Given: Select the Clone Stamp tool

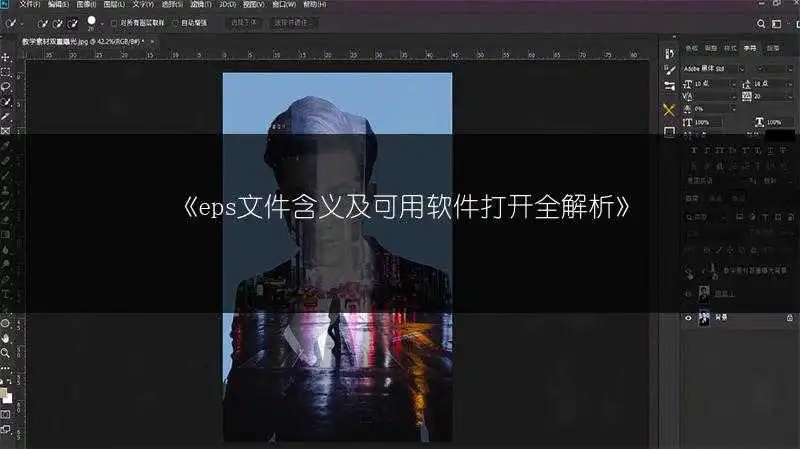Looking at the screenshot, I should [x=6, y=190].
